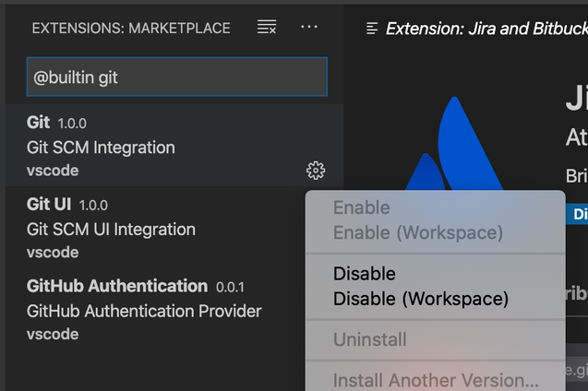Image resolution: width=588 pixels, height=391 pixels.
Task: Choose Disable (Workspace) menu entry
Action: pyautogui.click(x=421, y=299)
